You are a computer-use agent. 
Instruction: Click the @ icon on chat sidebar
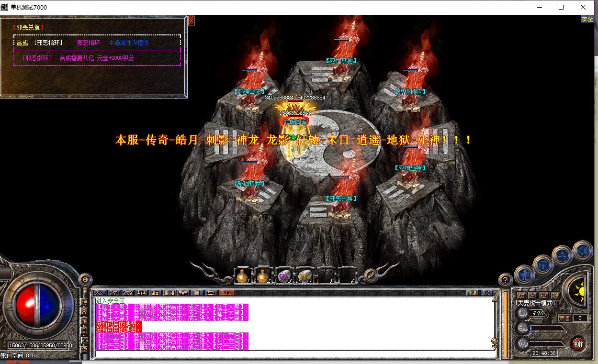(x=84, y=350)
